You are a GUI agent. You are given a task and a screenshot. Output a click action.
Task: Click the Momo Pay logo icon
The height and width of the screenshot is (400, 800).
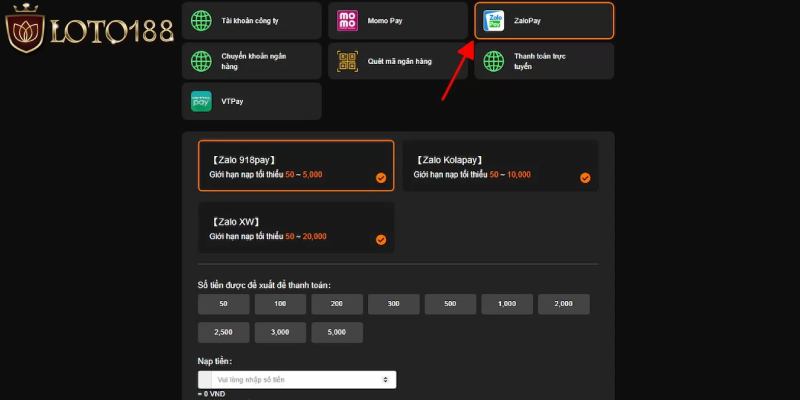[x=348, y=21]
